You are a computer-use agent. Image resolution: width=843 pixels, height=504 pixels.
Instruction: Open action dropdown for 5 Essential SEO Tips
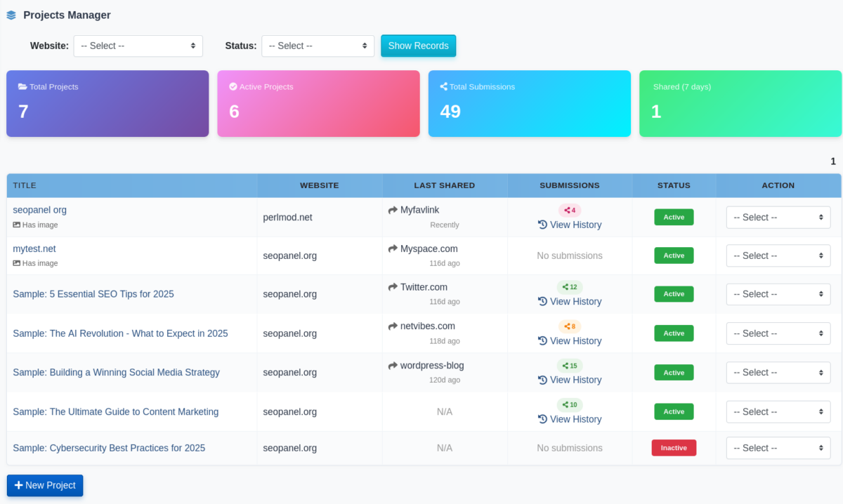[778, 294]
